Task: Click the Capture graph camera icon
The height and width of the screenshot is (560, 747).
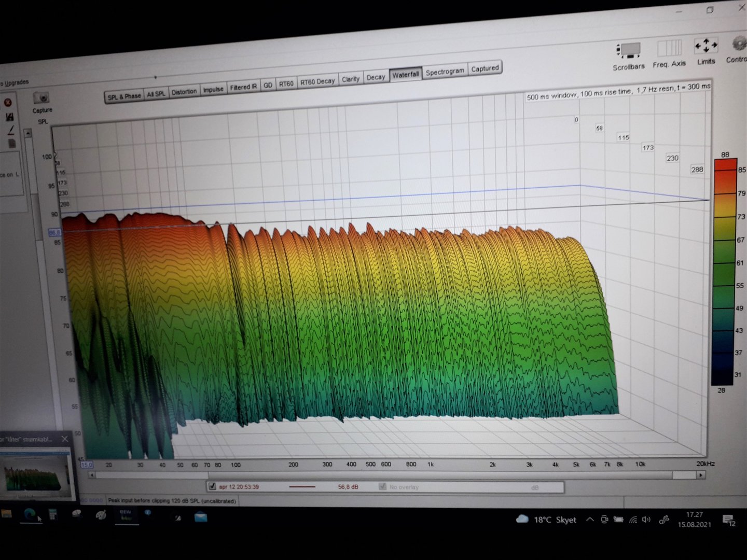Action: [41, 98]
